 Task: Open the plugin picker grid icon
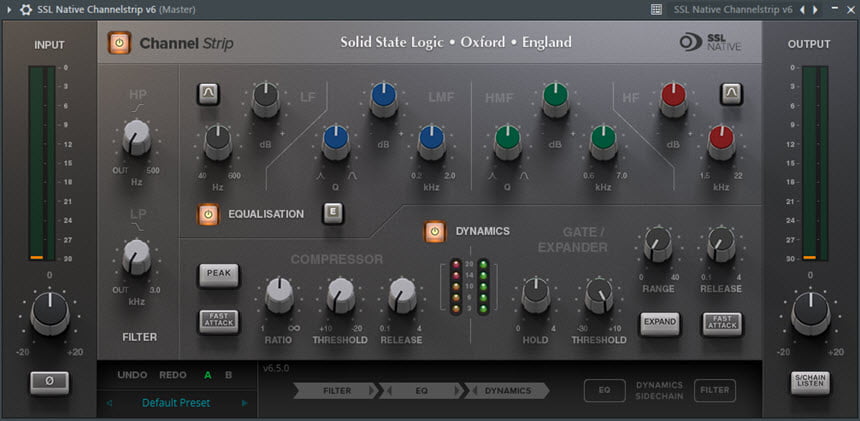pos(656,9)
